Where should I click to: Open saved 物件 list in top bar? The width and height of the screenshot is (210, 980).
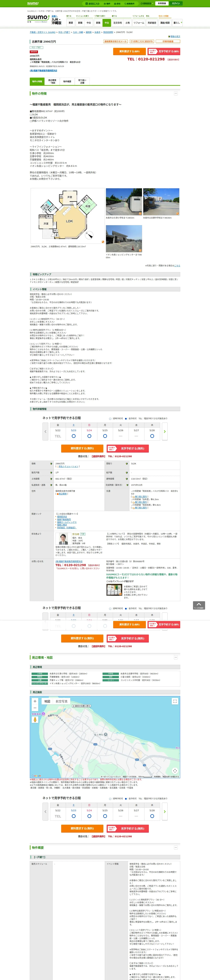(107, 3)
